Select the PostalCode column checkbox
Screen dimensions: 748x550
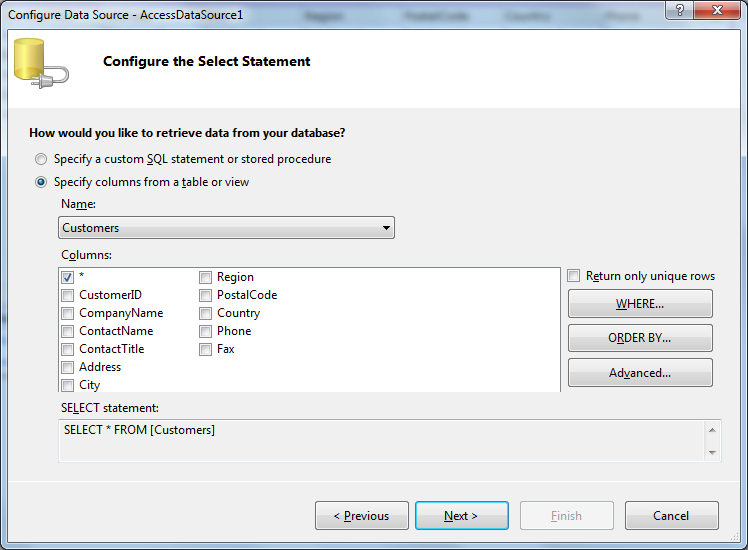205,295
